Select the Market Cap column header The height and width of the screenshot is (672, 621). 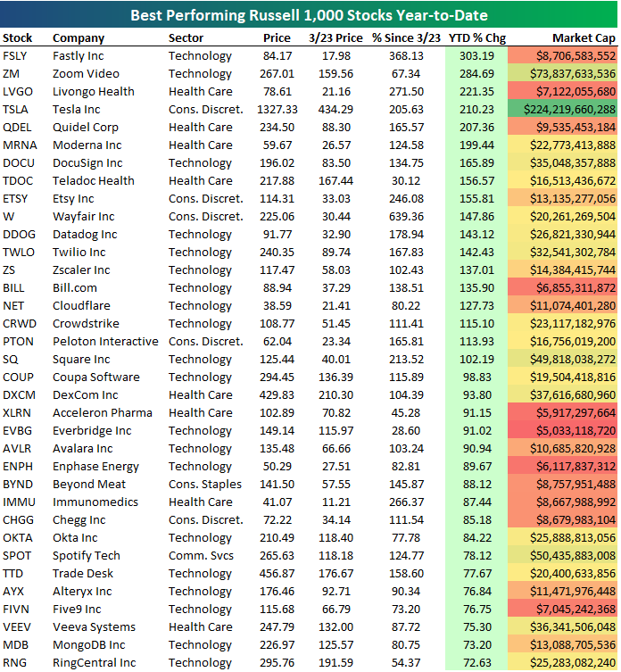point(584,38)
